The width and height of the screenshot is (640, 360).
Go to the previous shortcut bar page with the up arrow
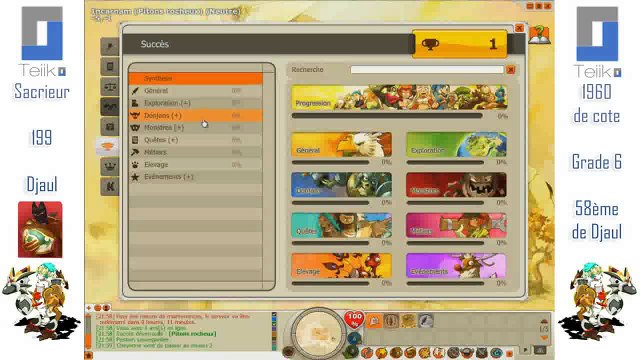(544, 322)
